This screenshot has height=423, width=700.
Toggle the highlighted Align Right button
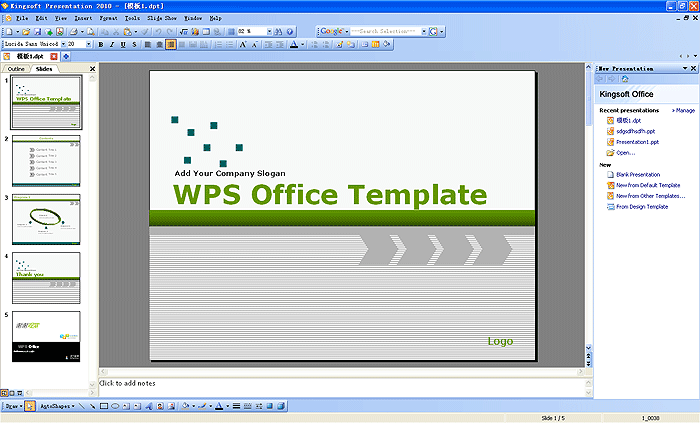171,45
